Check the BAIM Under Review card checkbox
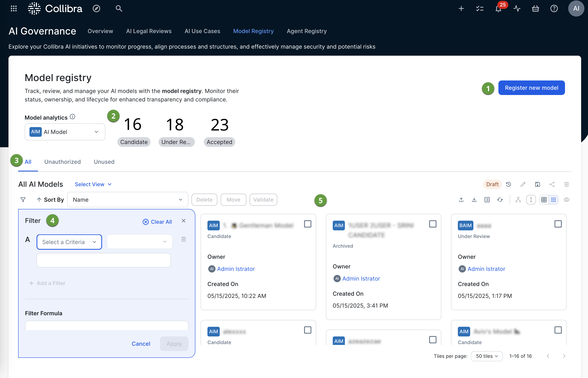This screenshot has height=378, width=588. [x=558, y=224]
